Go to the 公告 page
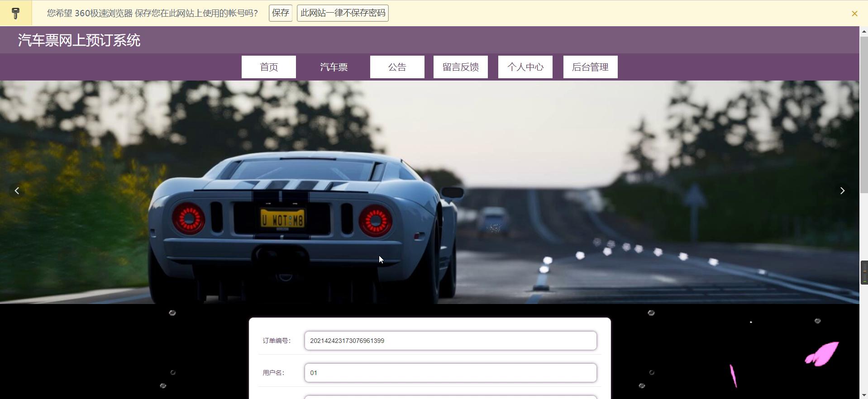 397,67
